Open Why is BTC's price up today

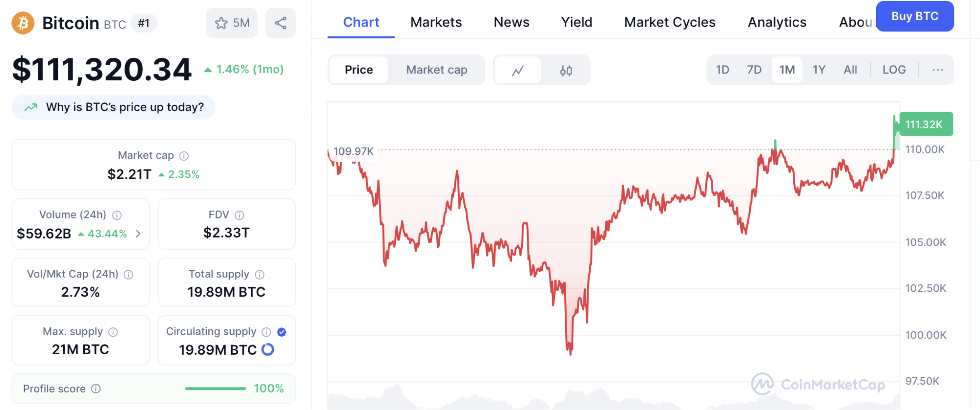coord(113,107)
